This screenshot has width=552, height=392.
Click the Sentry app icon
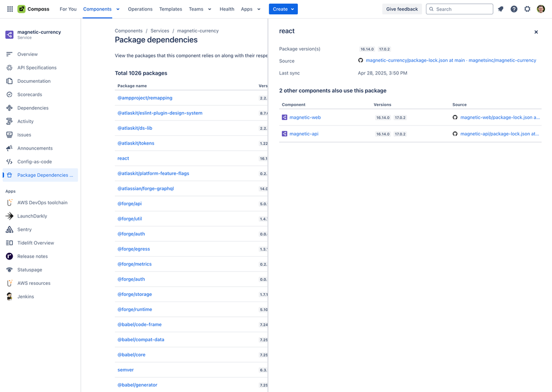[9, 230]
